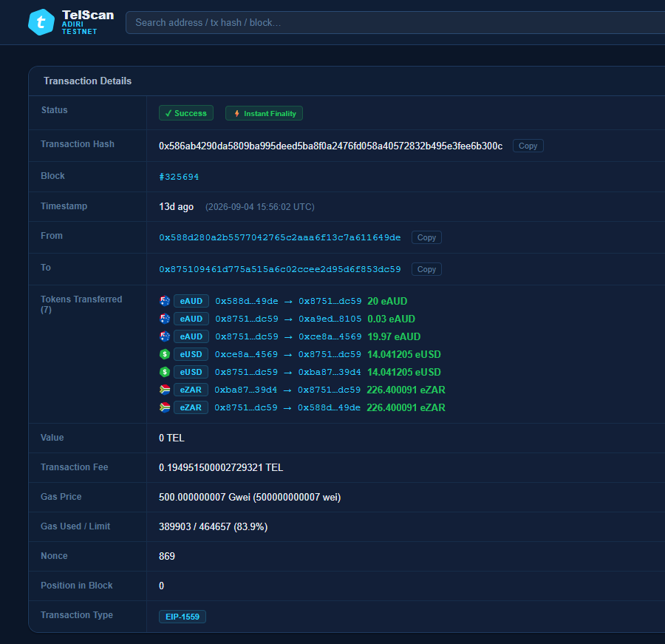Click the South African flag icon on first eZAR row

[165, 390]
